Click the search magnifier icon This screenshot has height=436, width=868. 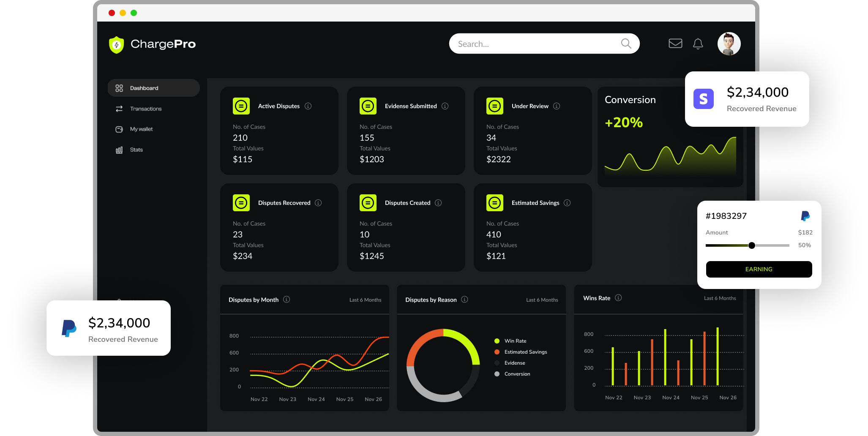(x=626, y=44)
